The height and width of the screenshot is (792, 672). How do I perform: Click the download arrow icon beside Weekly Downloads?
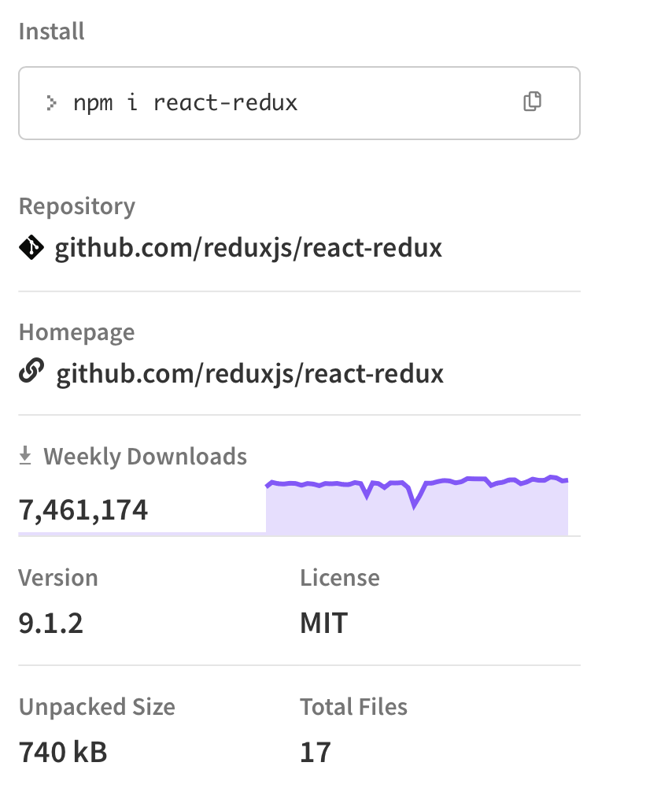pos(26,455)
